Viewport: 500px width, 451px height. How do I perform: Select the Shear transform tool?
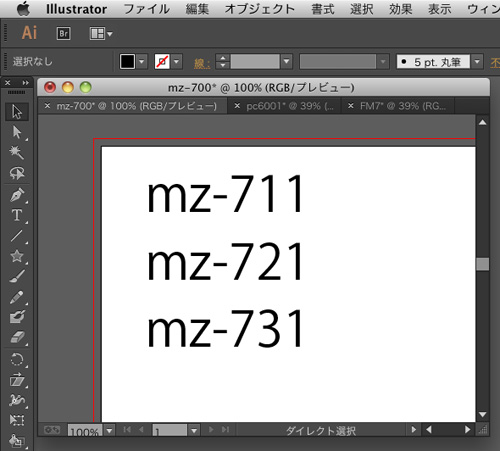[17, 380]
